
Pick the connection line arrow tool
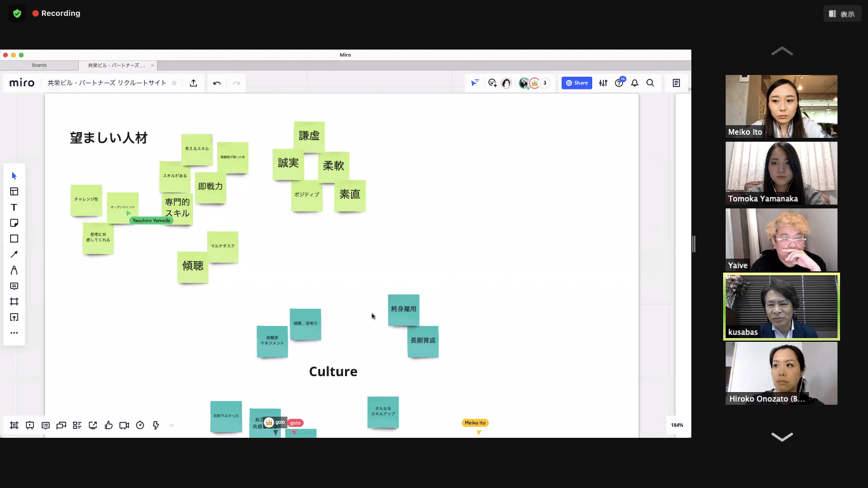click(14, 254)
